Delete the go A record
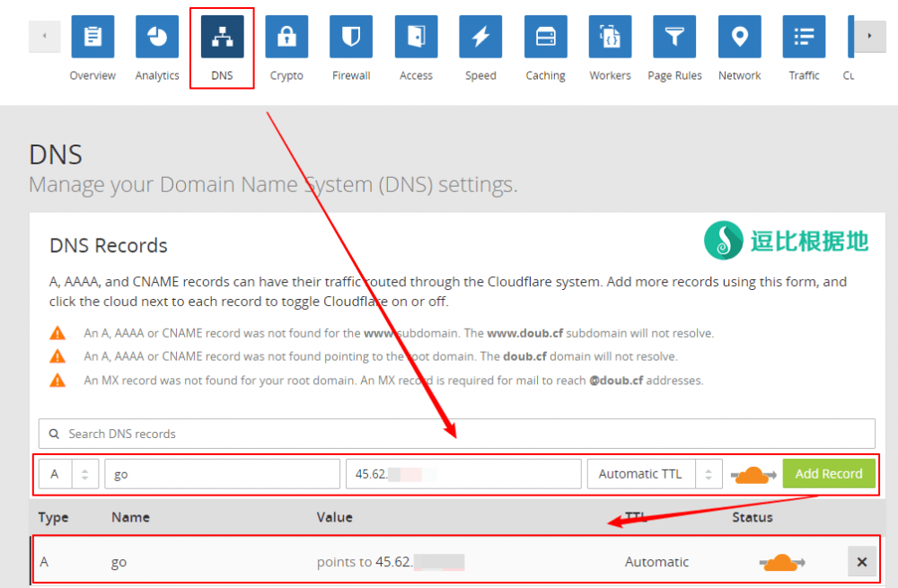The image size is (898, 588). tap(861, 562)
